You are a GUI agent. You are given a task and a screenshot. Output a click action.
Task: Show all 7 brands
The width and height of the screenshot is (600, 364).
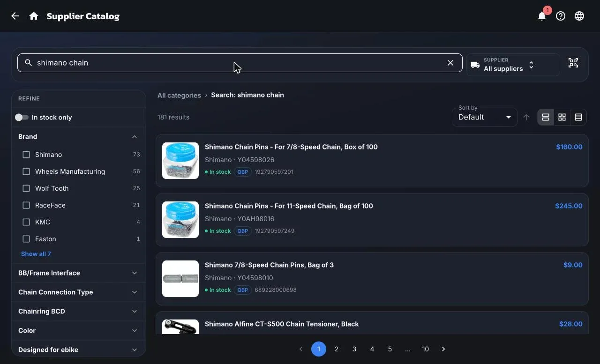[x=36, y=254]
